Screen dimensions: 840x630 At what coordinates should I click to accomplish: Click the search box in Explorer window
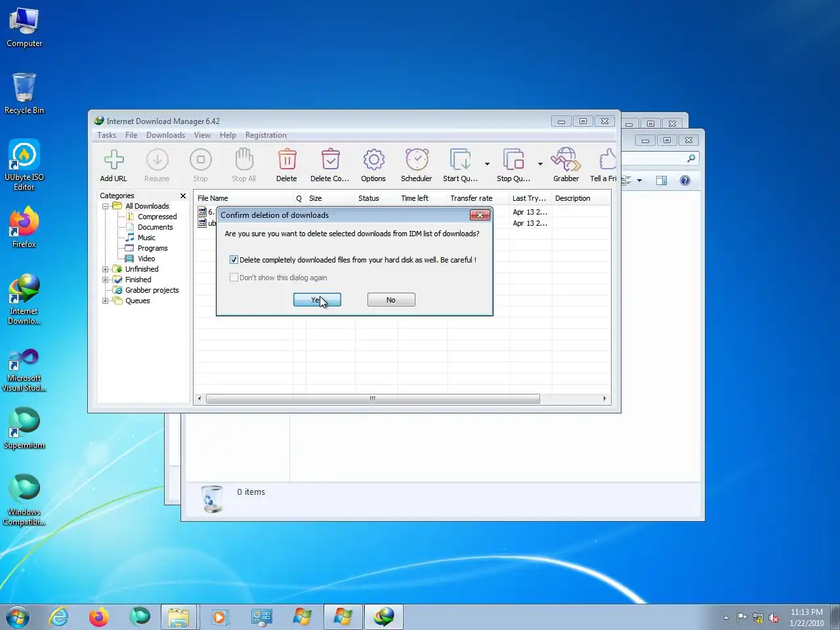660,158
